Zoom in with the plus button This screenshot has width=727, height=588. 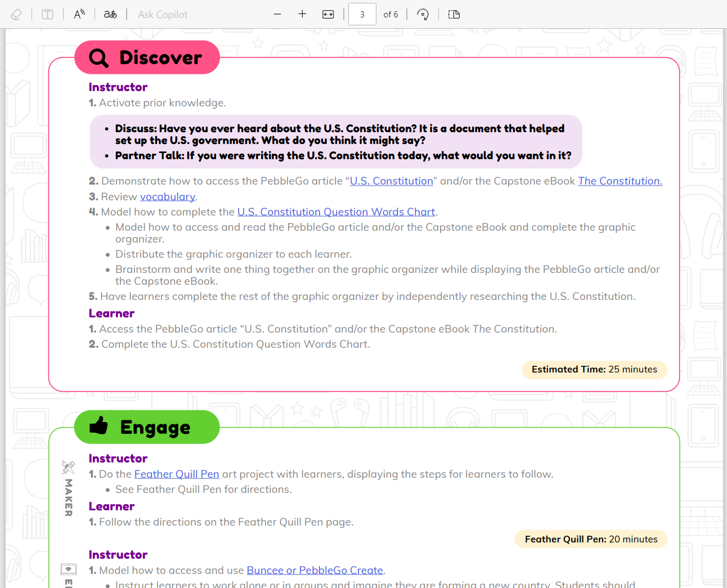point(302,14)
